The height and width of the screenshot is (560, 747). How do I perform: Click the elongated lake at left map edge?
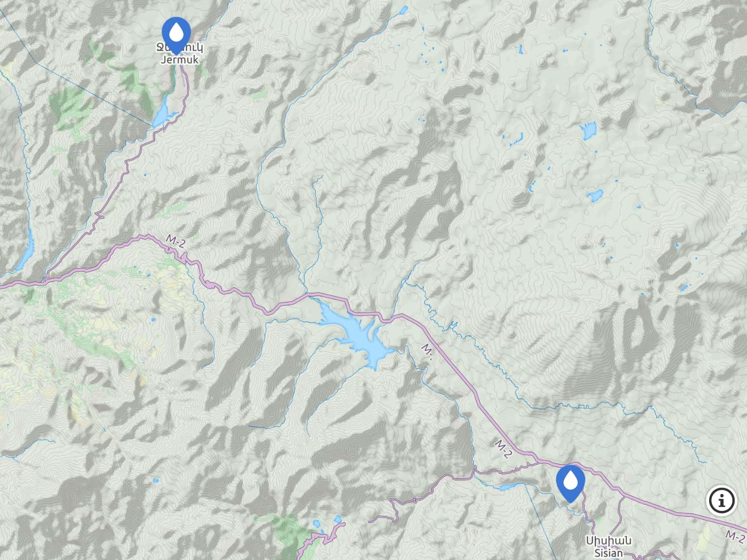tap(26, 249)
